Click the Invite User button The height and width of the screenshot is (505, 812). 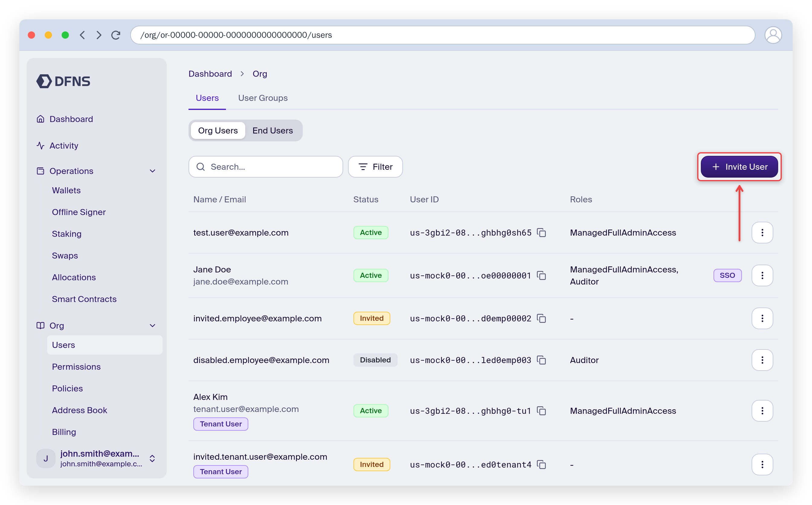tap(739, 167)
